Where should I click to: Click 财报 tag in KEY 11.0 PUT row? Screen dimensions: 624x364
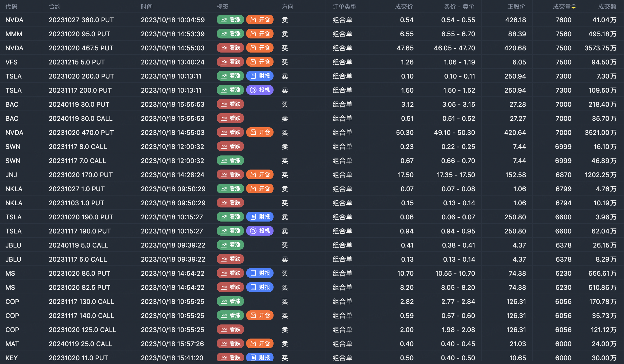tap(260, 358)
